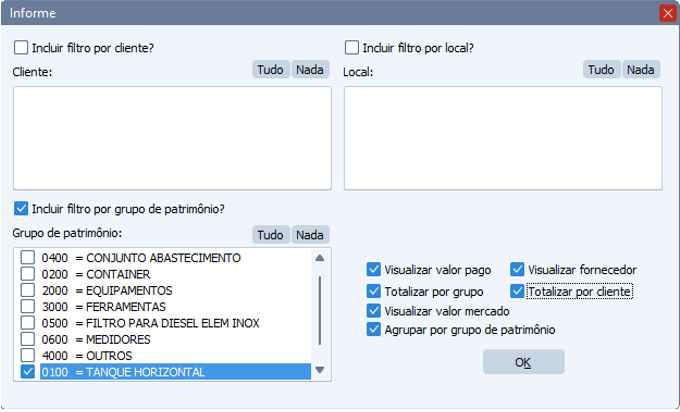Select all groups with Tudo for patrimônio
The height and width of the screenshot is (412, 680).
click(270, 234)
